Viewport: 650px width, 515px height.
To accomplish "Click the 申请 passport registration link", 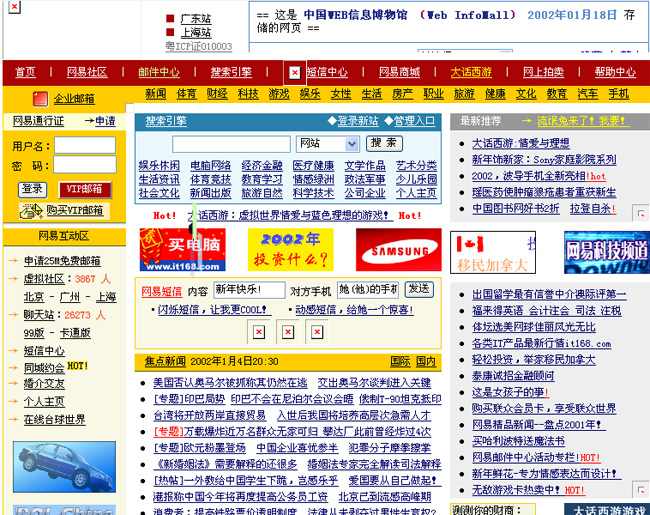I will [x=105, y=121].
